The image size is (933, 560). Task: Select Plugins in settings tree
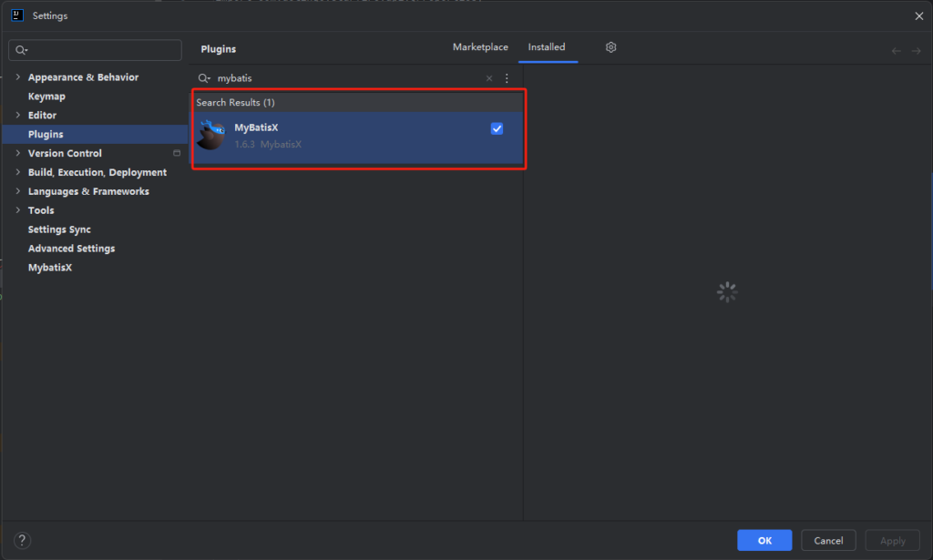click(46, 135)
